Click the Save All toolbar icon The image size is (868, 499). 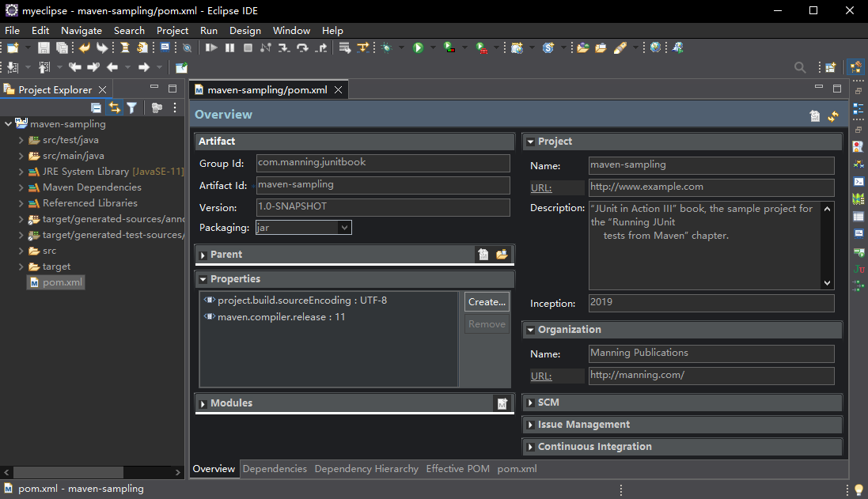pos(62,48)
